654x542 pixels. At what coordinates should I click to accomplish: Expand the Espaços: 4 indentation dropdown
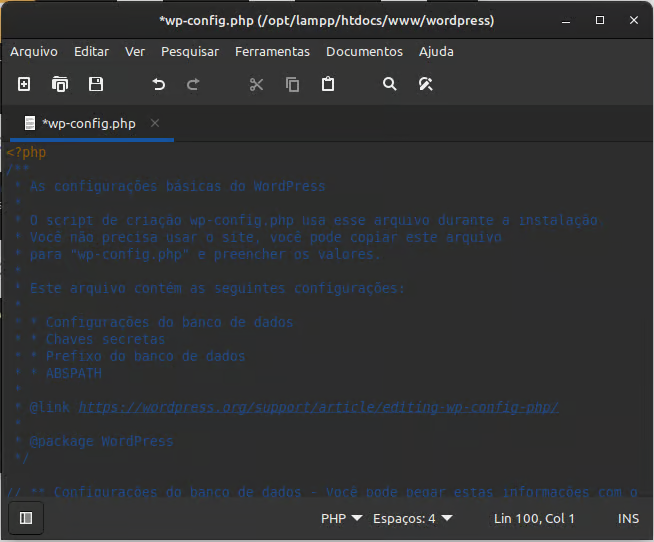click(412, 518)
